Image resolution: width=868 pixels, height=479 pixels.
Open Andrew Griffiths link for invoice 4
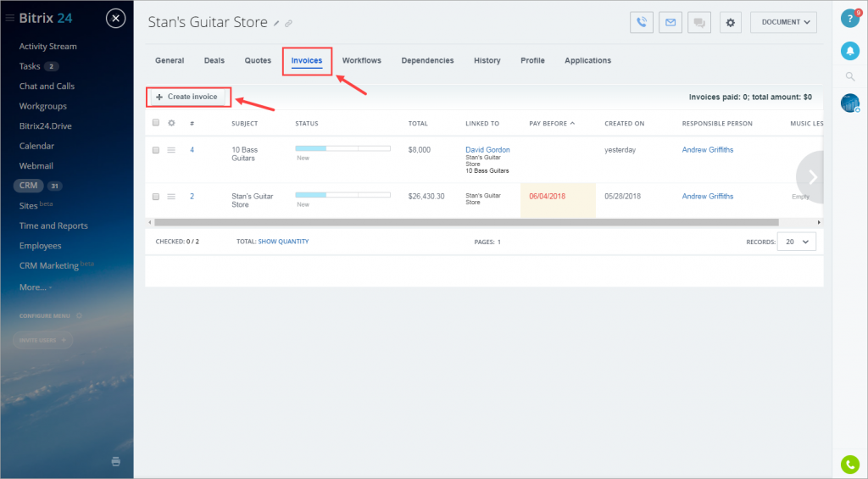click(x=708, y=149)
